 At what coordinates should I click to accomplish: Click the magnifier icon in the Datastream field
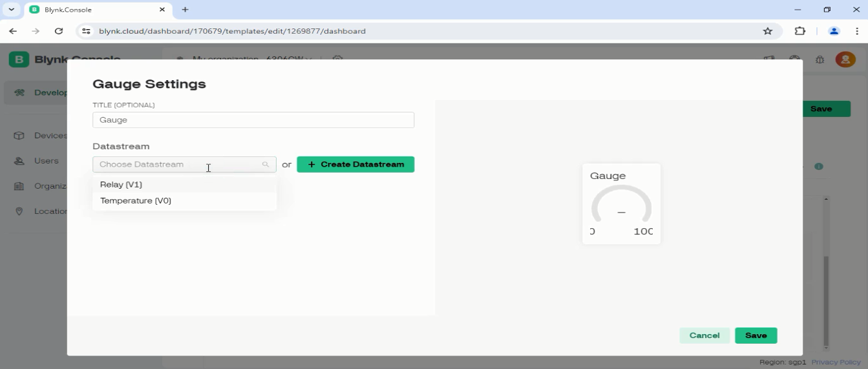[x=265, y=165]
